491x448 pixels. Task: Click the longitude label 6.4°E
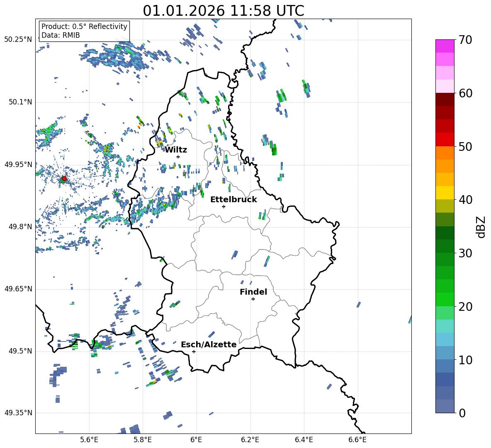304,440
